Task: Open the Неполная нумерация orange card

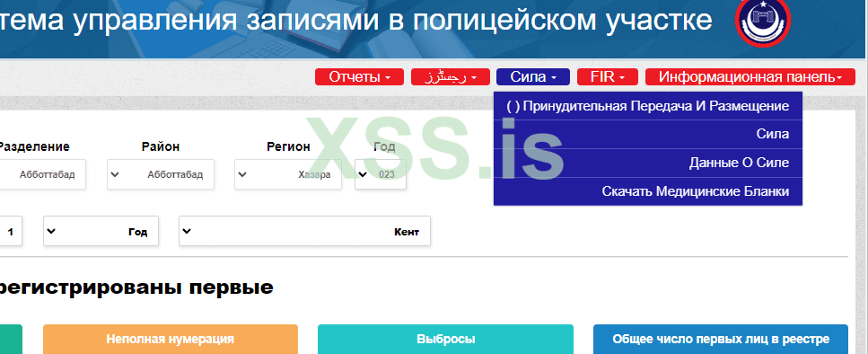Action: tap(171, 339)
